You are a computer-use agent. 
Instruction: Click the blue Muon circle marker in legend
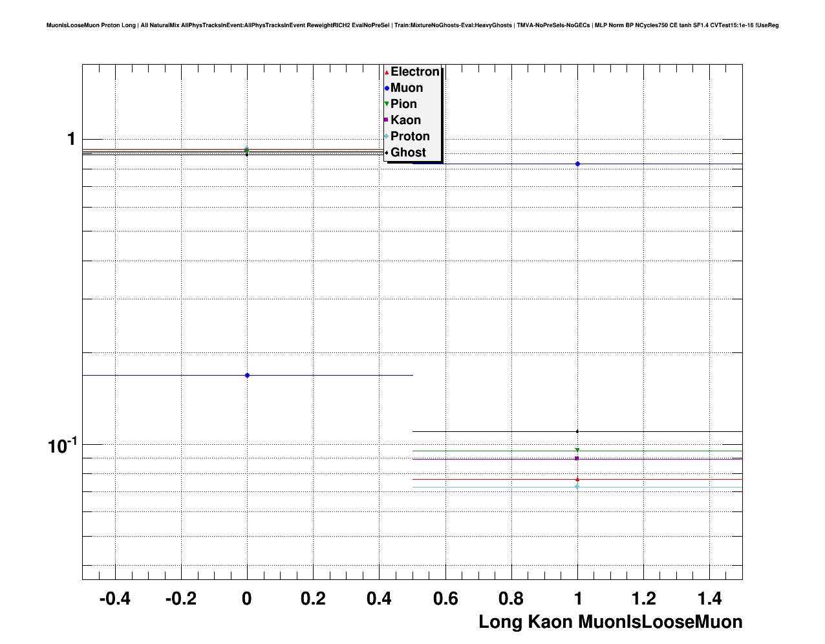(387, 89)
